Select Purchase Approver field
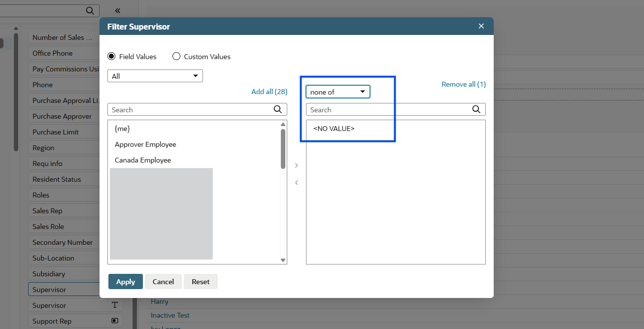The width and height of the screenshot is (644, 329). 64,116
